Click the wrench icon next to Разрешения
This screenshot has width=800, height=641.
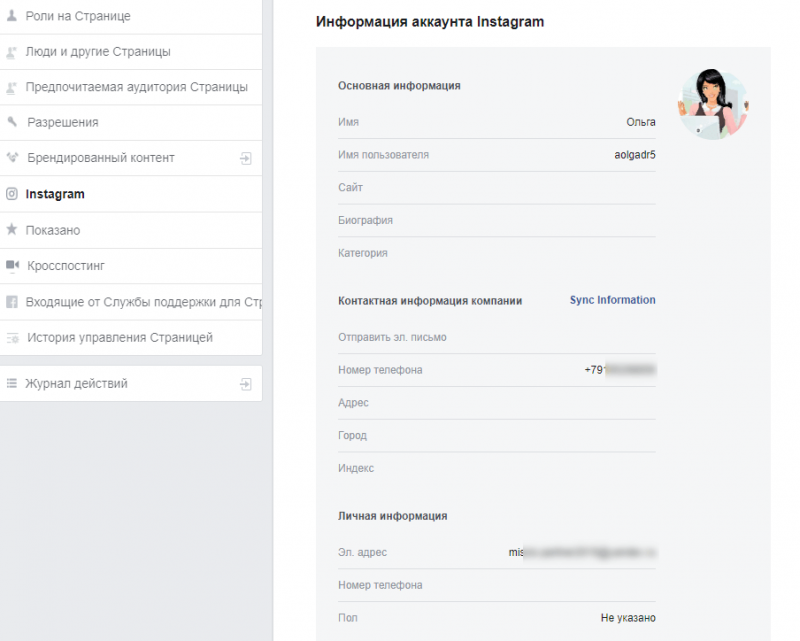pyautogui.click(x=12, y=122)
